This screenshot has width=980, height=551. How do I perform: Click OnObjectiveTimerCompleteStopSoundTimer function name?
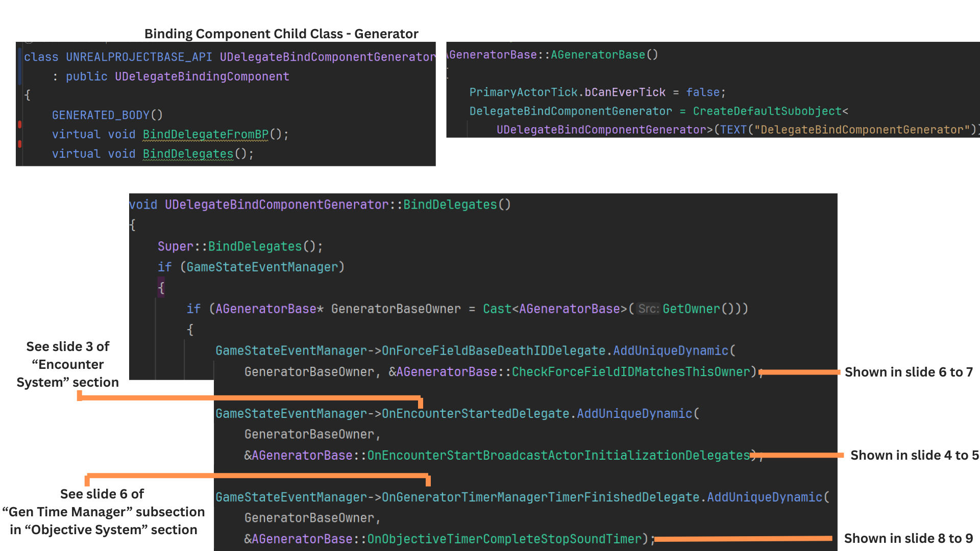(x=504, y=539)
